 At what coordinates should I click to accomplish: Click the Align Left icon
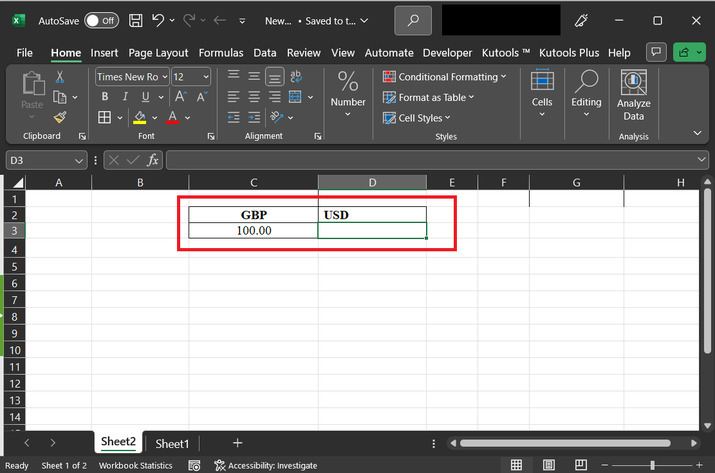[233, 97]
